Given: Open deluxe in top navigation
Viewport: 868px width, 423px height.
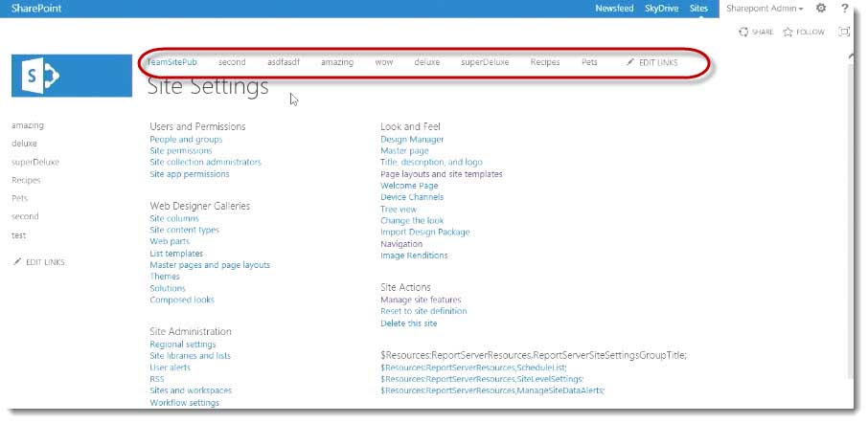Looking at the screenshot, I should [426, 62].
